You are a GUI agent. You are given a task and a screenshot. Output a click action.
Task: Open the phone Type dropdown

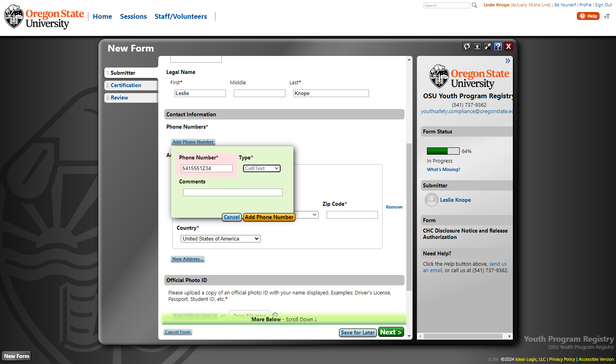coord(262,169)
